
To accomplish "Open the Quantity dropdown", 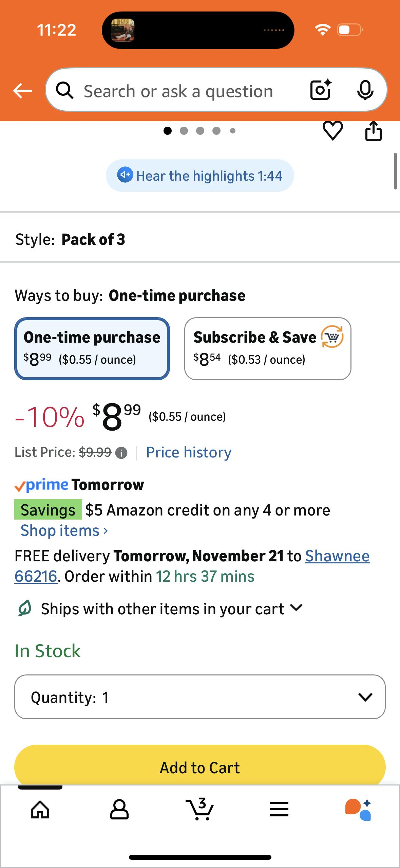I will click(200, 697).
